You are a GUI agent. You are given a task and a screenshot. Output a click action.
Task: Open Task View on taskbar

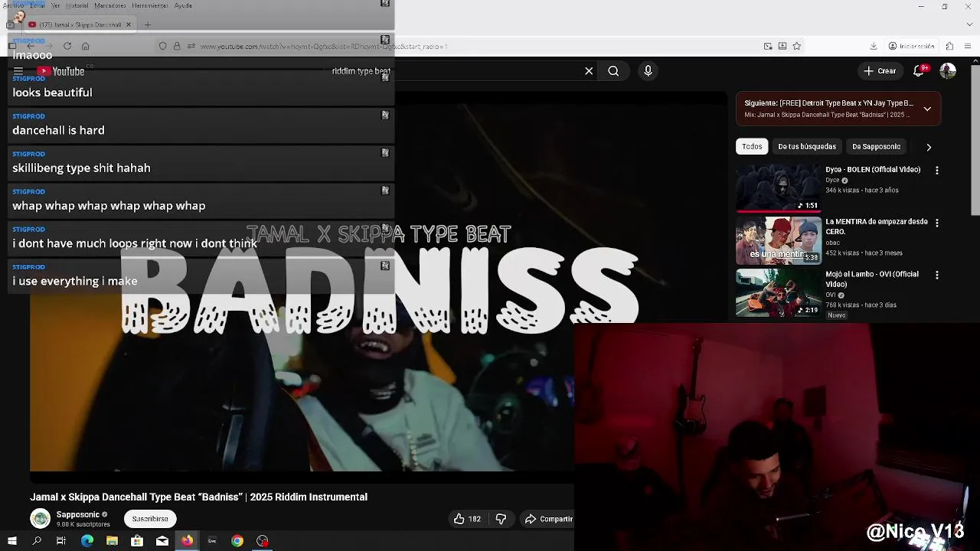61,541
